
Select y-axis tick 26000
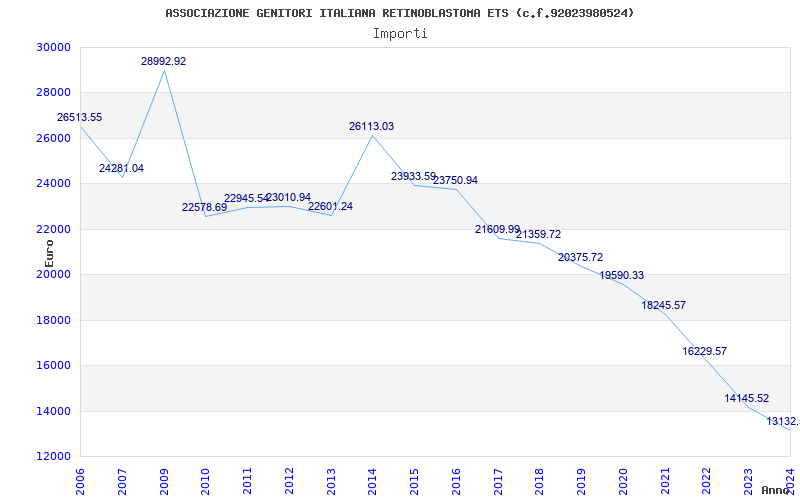(53, 138)
